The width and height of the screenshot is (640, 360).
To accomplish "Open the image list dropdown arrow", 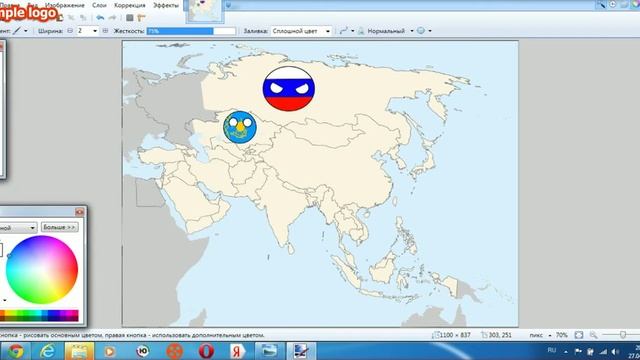I will coord(228,5).
